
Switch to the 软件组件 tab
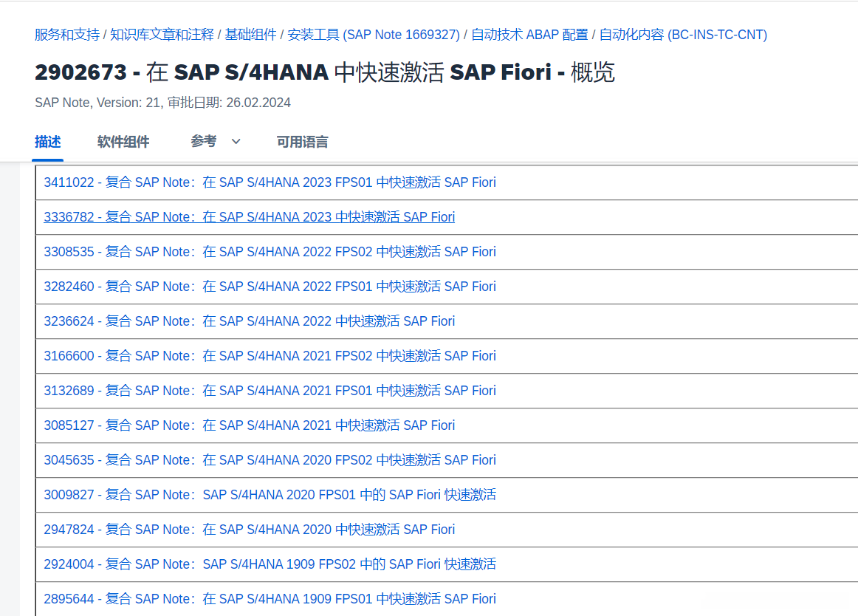(123, 142)
